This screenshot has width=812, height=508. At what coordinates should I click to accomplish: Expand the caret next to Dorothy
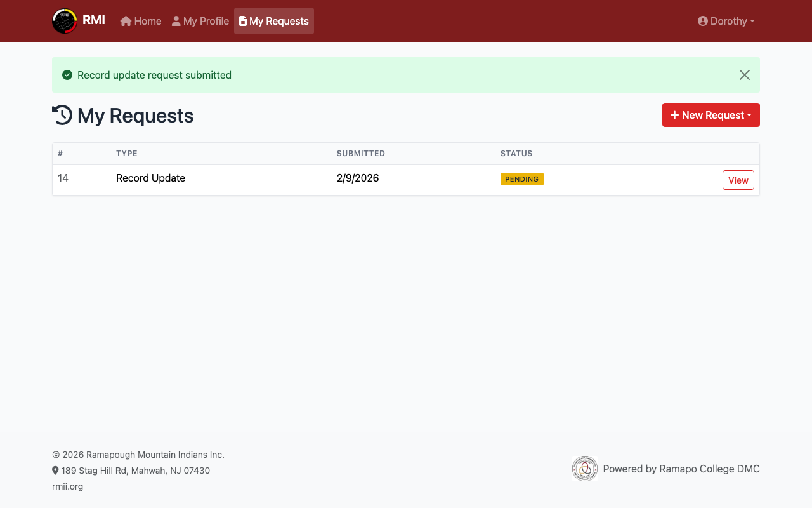tap(752, 21)
